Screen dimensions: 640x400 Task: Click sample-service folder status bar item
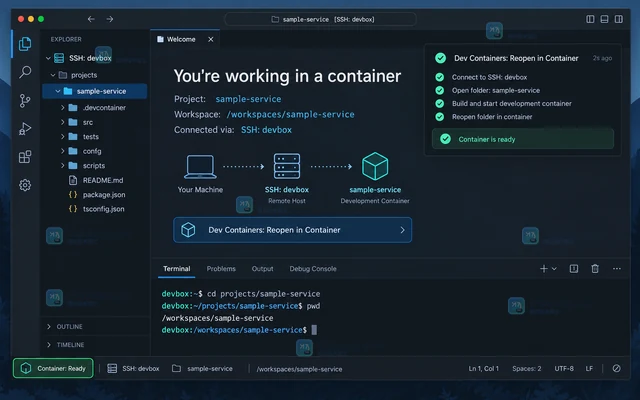(x=202, y=369)
